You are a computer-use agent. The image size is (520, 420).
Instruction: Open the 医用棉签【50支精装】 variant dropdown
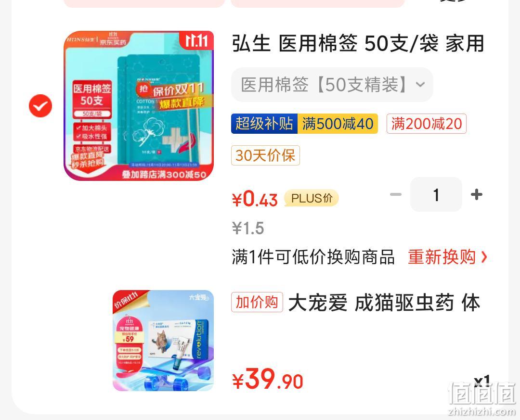coord(332,85)
